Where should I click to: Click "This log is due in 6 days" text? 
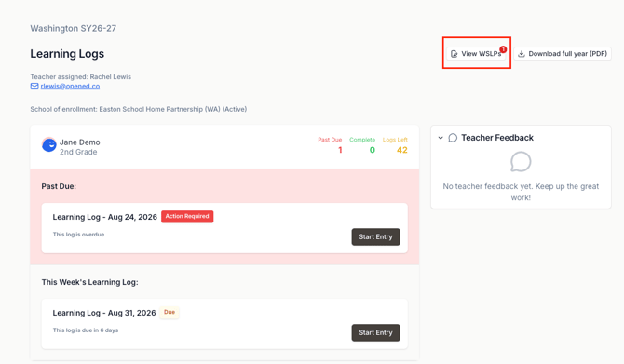pos(86,330)
